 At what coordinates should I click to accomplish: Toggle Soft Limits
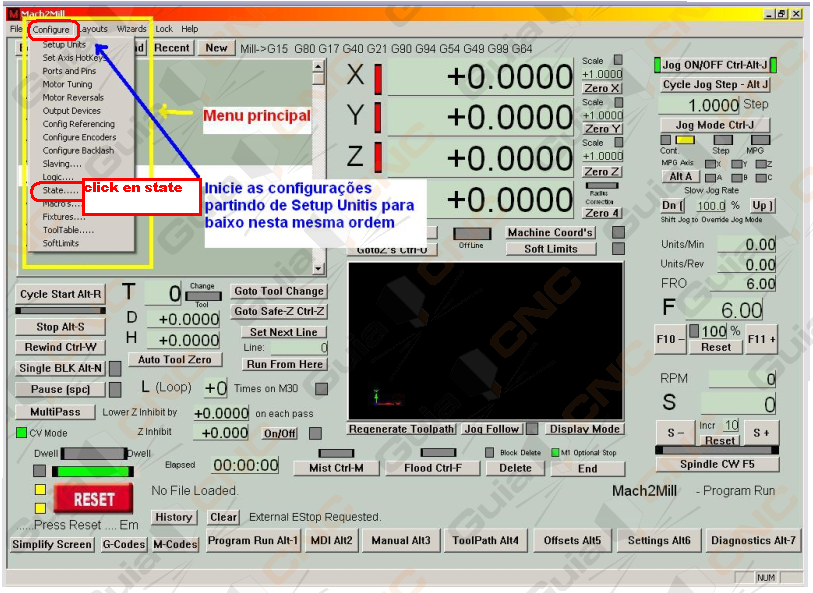point(551,249)
